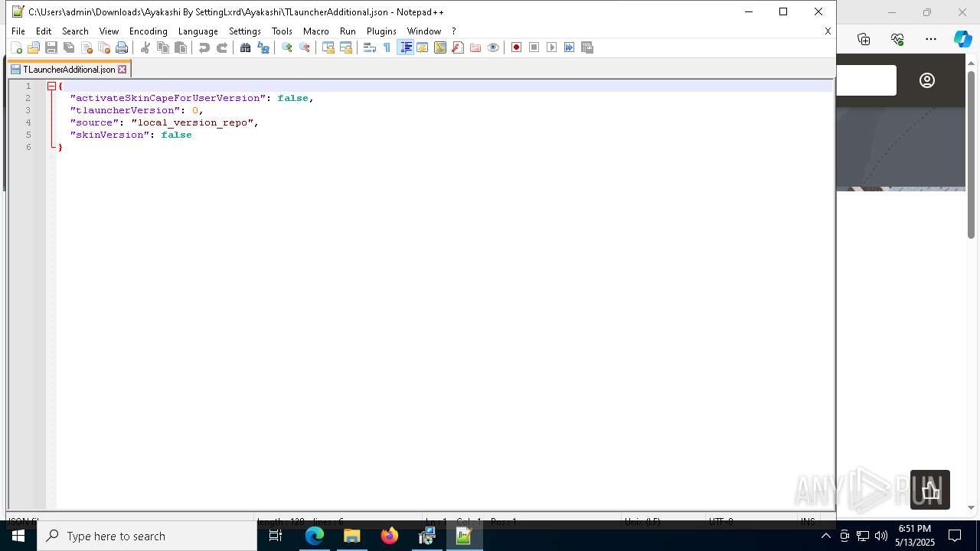Open the Tools menu
The width and height of the screenshot is (980, 551).
coord(282,31)
